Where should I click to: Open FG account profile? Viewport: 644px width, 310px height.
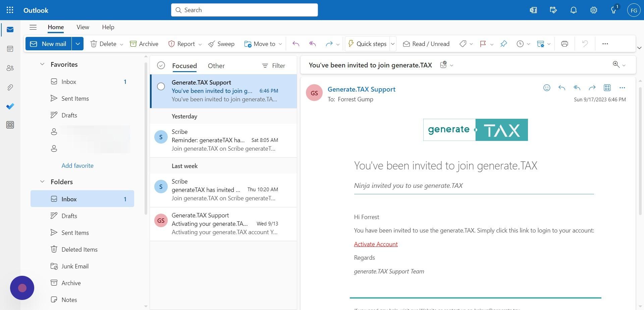634,10
